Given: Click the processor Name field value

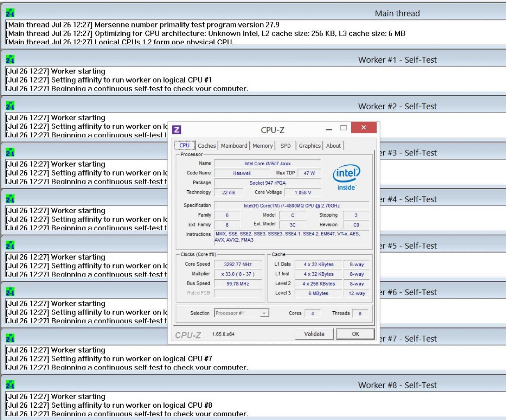Looking at the screenshot, I should [268, 164].
